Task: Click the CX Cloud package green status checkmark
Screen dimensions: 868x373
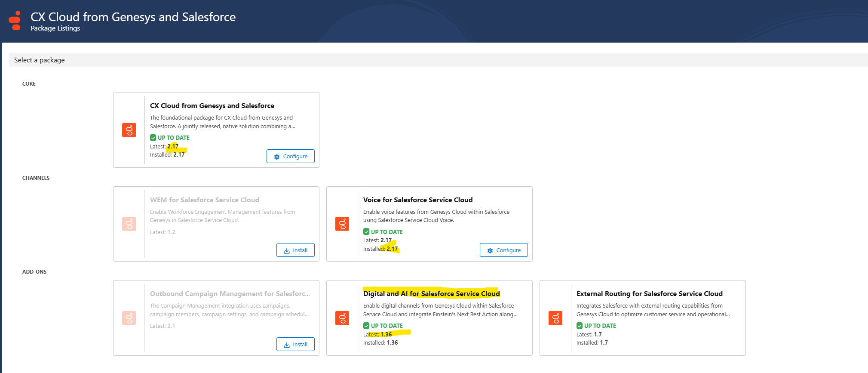Action: click(153, 138)
